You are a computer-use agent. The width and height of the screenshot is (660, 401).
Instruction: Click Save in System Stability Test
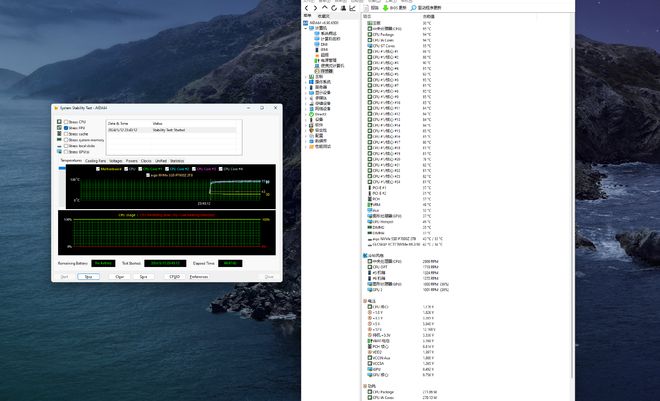click(144, 277)
